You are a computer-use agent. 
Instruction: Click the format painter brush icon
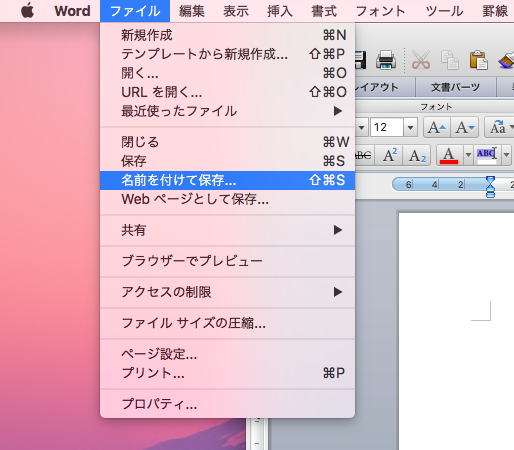[x=506, y=61]
